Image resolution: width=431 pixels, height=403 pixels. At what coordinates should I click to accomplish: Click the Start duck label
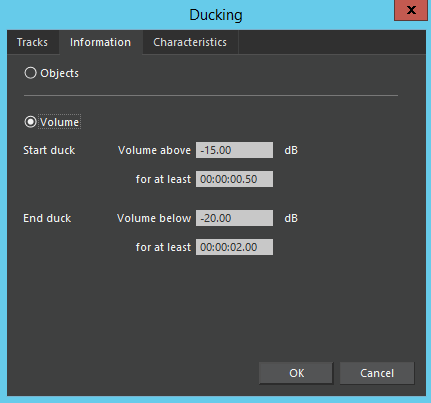point(49,150)
